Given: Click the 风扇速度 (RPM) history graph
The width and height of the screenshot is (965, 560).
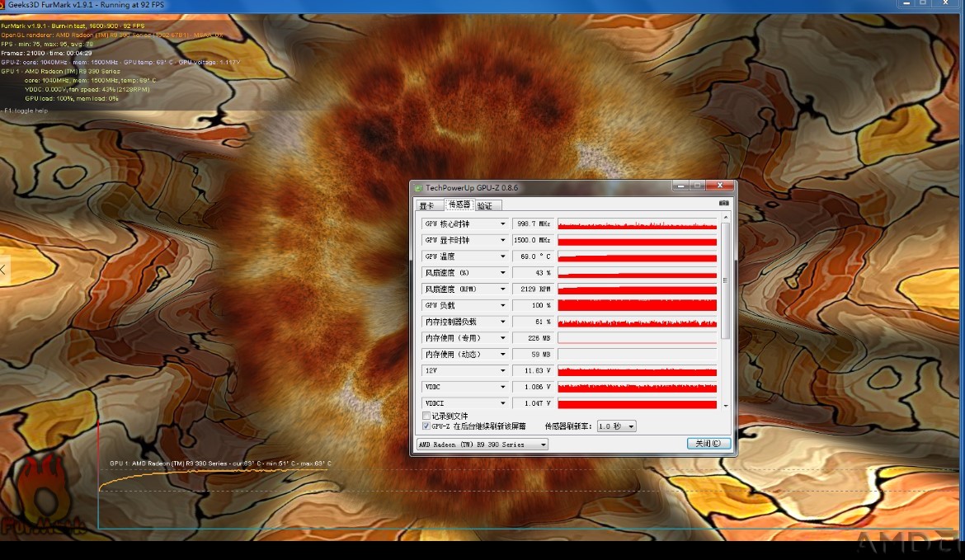Looking at the screenshot, I should (637, 289).
